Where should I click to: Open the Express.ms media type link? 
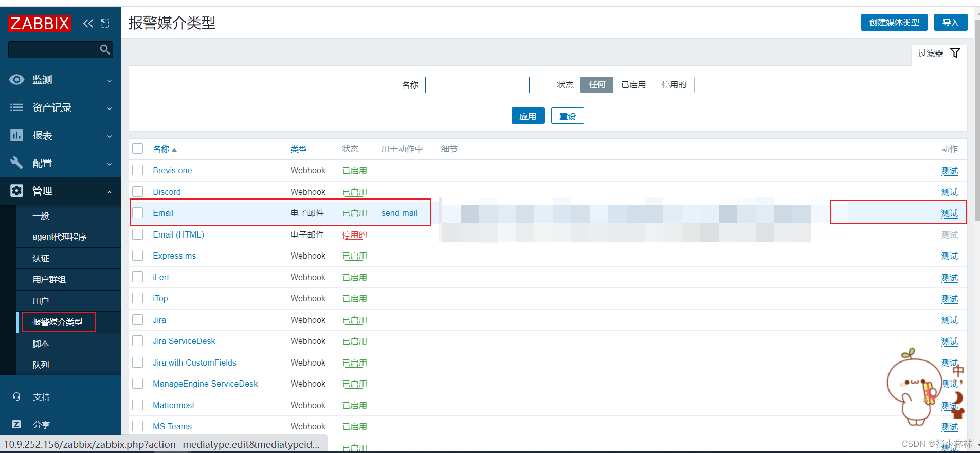(x=174, y=256)
